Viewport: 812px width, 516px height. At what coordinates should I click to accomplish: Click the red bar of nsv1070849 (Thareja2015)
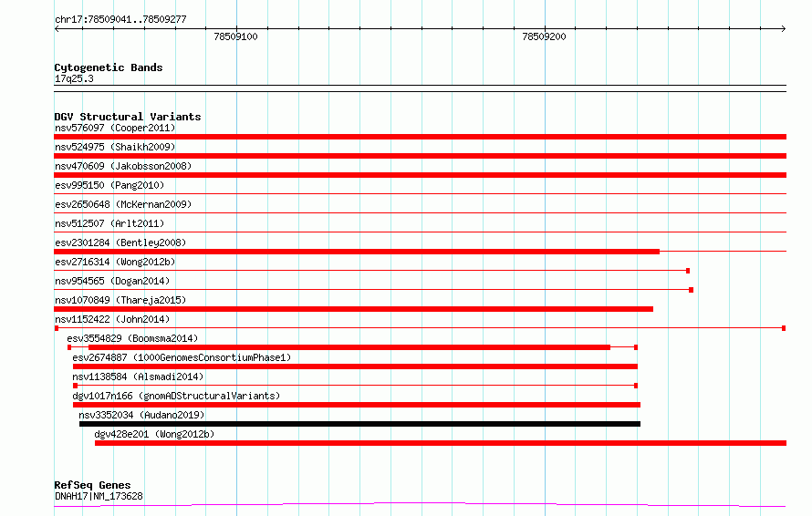353,309
